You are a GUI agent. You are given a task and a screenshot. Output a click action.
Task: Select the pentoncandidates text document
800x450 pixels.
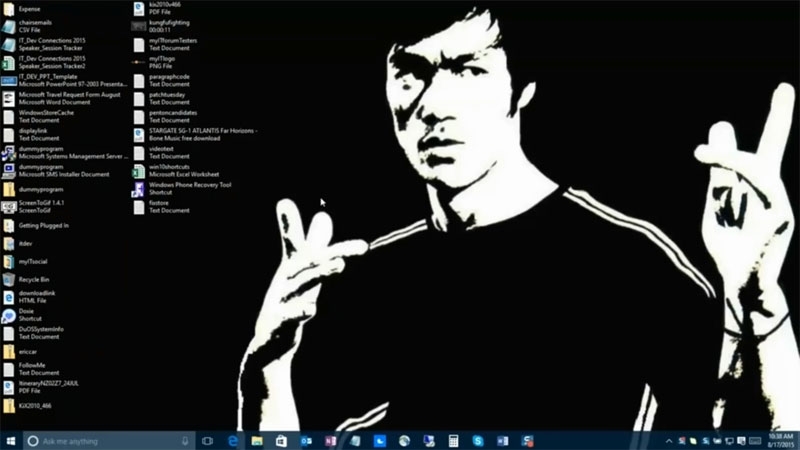[165, 116]
